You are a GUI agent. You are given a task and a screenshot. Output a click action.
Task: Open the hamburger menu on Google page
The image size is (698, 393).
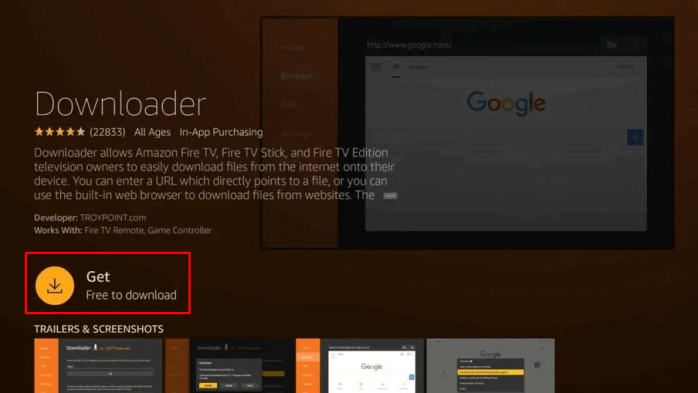pyautogui.click(x=376, y=67)
